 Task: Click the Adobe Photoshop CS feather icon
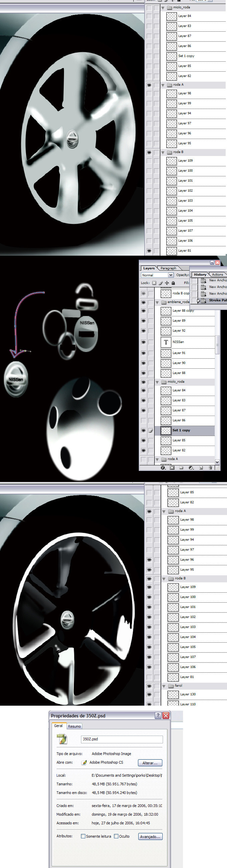pos(84,762)
